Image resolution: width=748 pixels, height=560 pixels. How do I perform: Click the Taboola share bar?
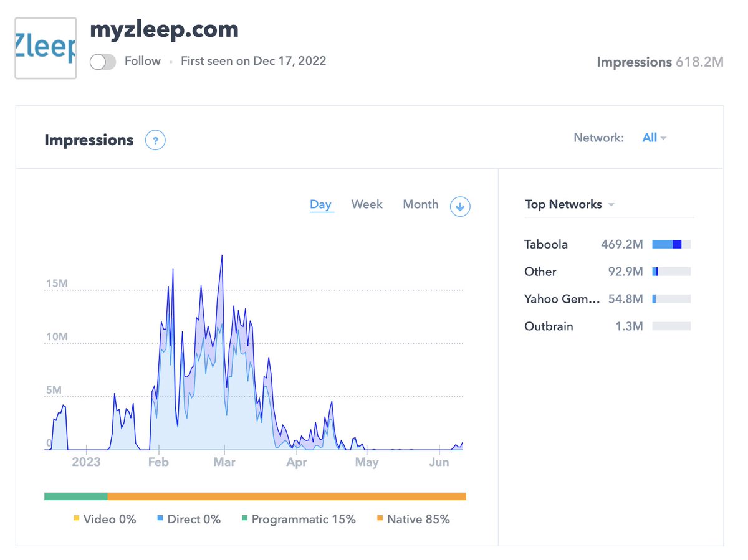click(671, 244)
